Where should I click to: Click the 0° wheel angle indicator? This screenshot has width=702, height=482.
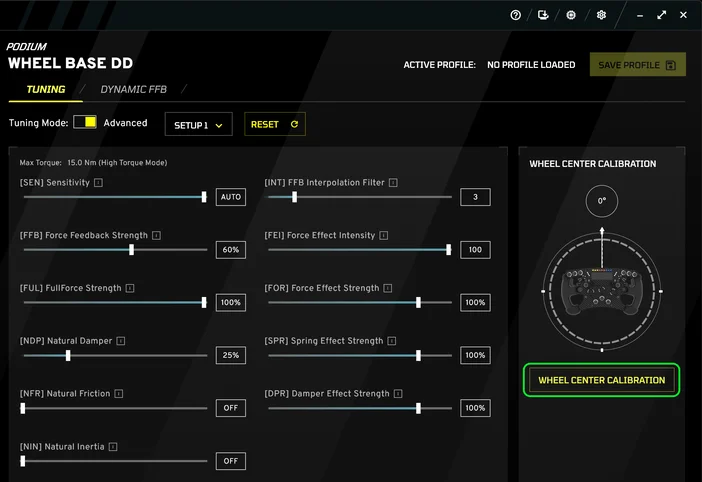[602, 201]
